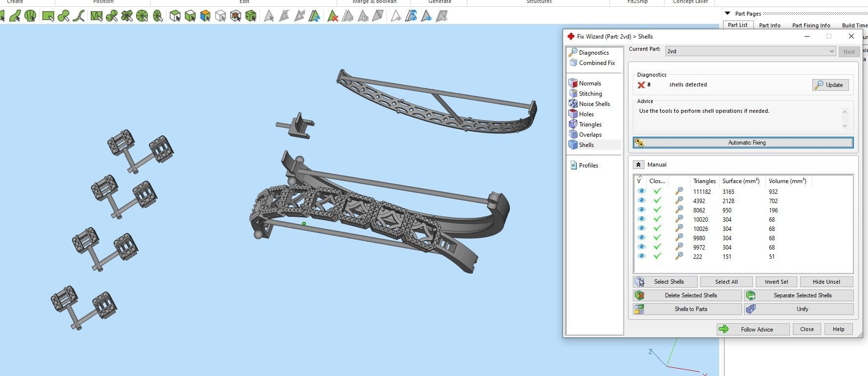This screenshot has height=376, width=868.
Task: Open the Current Part dropdown
Action: 750,51
